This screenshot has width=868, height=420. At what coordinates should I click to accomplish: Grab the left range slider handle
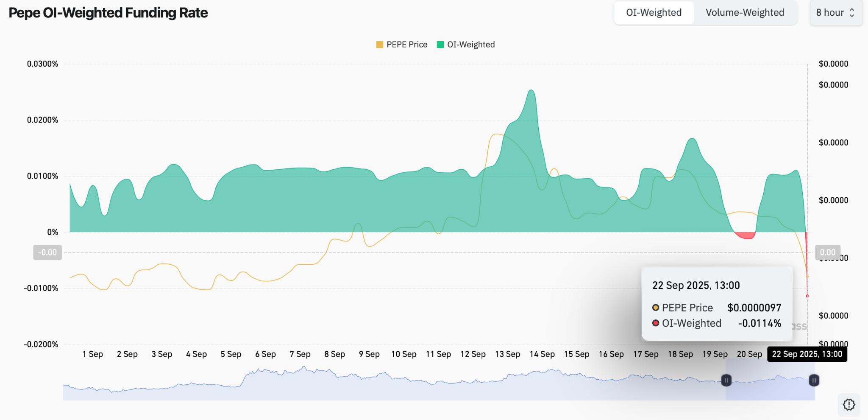(726, 380)
